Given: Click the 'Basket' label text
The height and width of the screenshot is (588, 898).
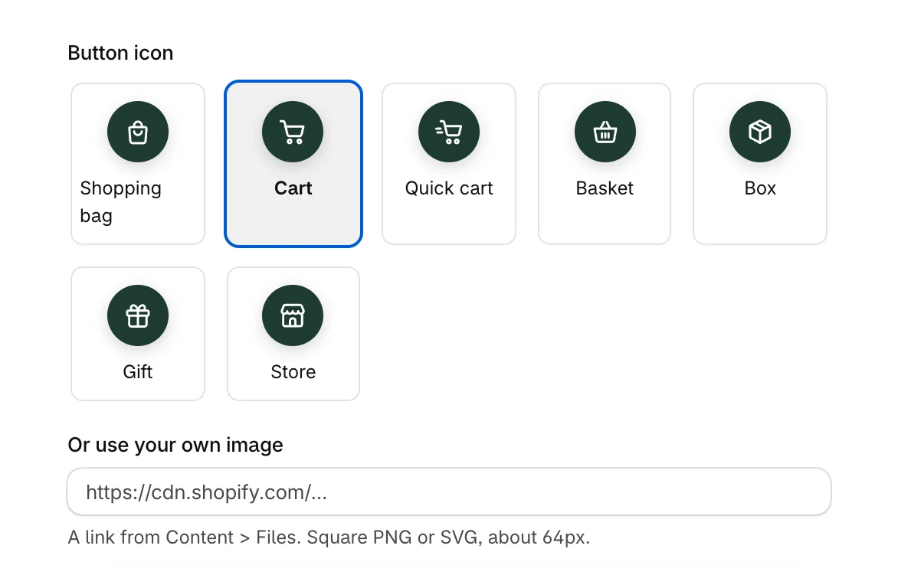Looking at the screenshot, I should (x=605, y=188).
